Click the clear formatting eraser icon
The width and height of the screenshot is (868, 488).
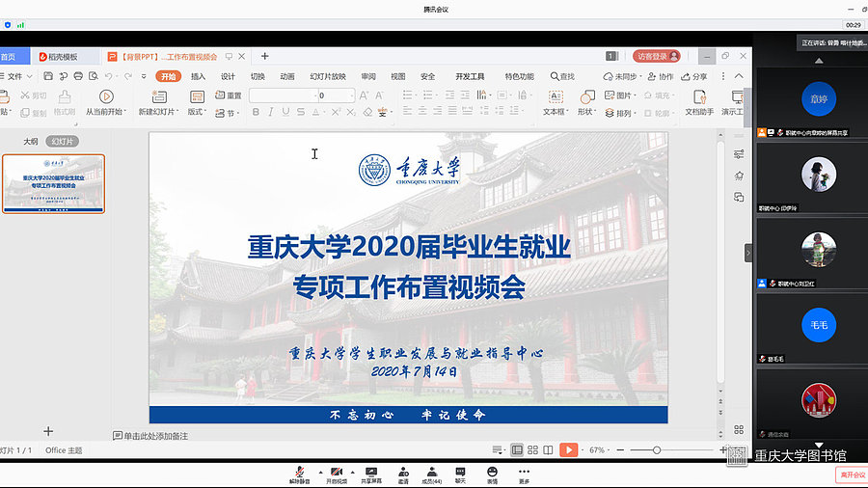pos(367,112)
